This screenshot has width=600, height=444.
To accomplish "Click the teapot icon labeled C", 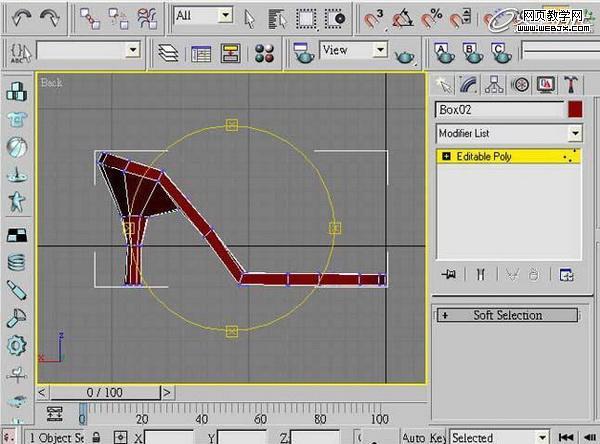I will (502, 53).
